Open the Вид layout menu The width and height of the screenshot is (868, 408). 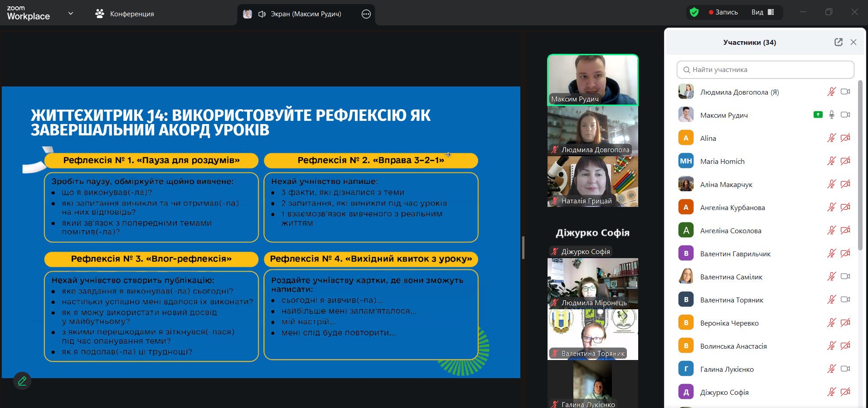(x=763, y=12)
